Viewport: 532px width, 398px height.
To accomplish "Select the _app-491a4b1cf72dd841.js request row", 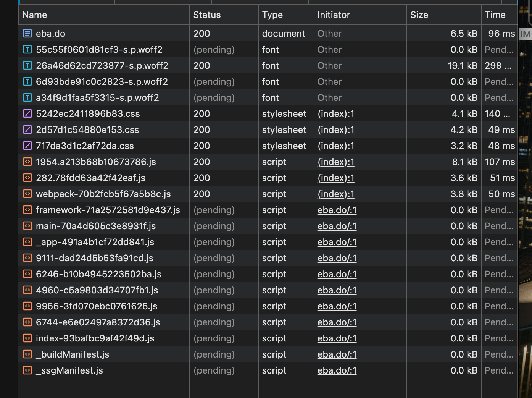I will click(95, 242).
